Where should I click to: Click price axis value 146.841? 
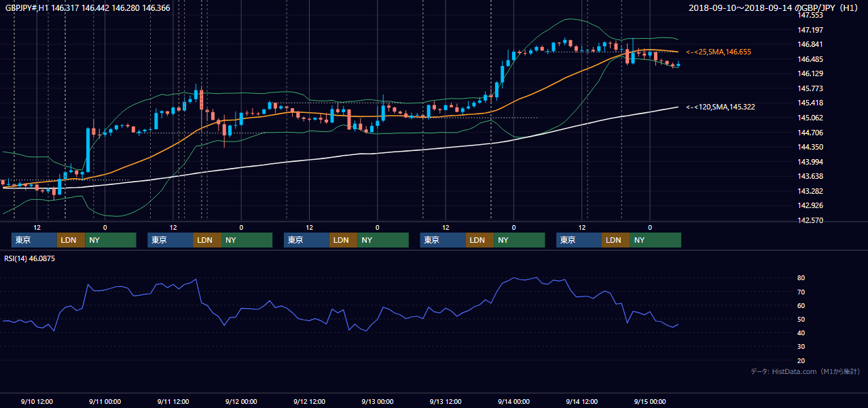click(x=810, y=44)
